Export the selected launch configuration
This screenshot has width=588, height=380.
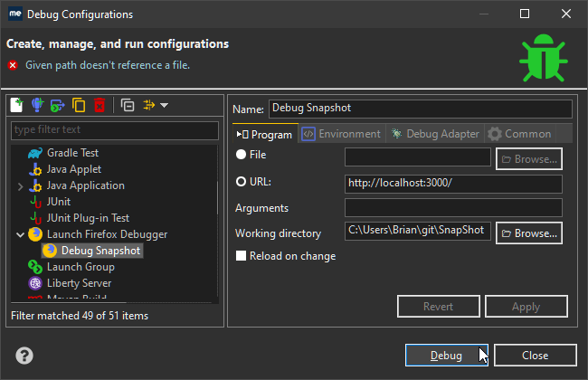pyautogui.click(x=57, y=105)
